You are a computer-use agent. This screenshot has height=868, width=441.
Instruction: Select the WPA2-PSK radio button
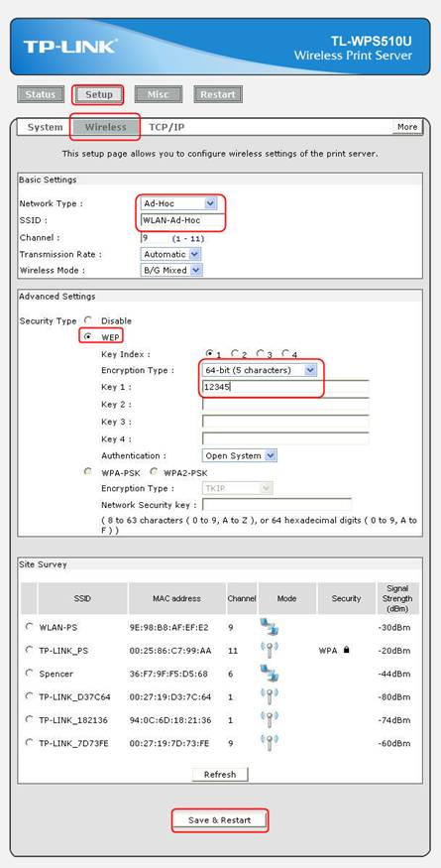[x=154, y=471]
